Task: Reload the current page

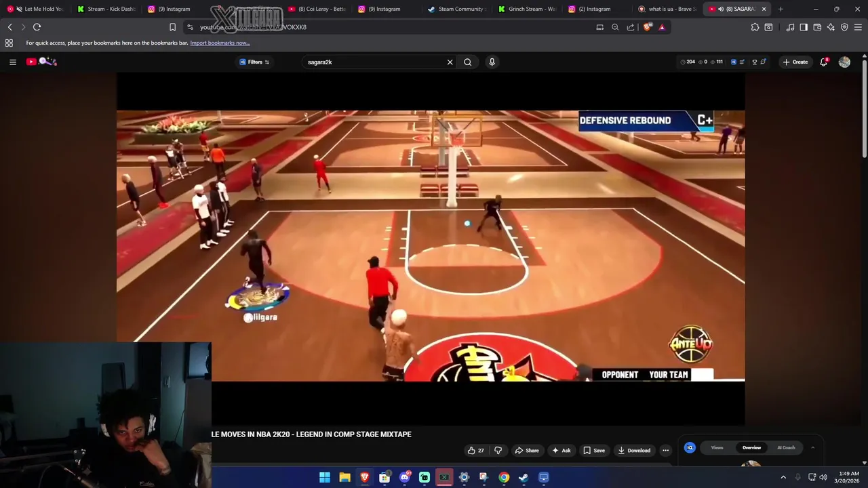Action: pyautogui.click(x=37, y=27)
